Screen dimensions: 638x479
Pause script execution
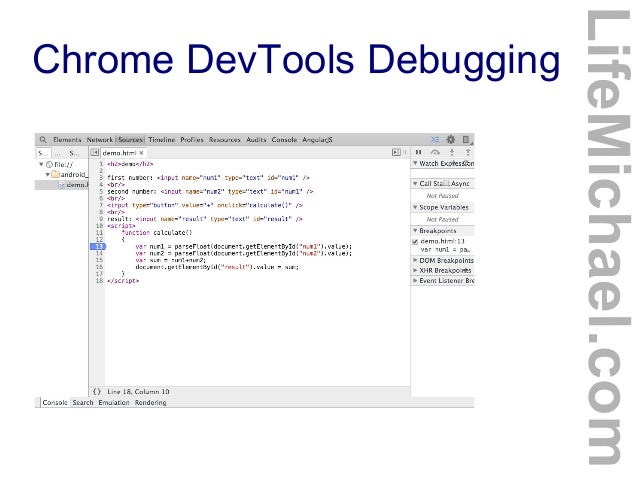click(x=418, y=152)
